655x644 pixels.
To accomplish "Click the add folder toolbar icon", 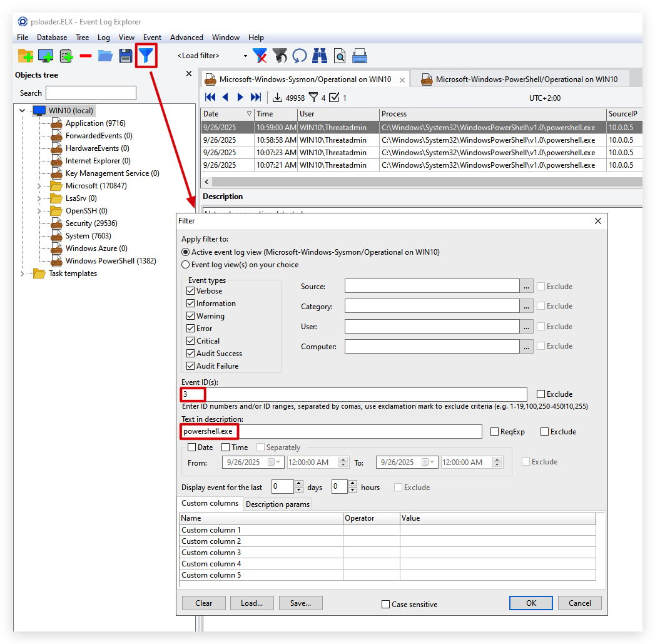I will (26, 56).
